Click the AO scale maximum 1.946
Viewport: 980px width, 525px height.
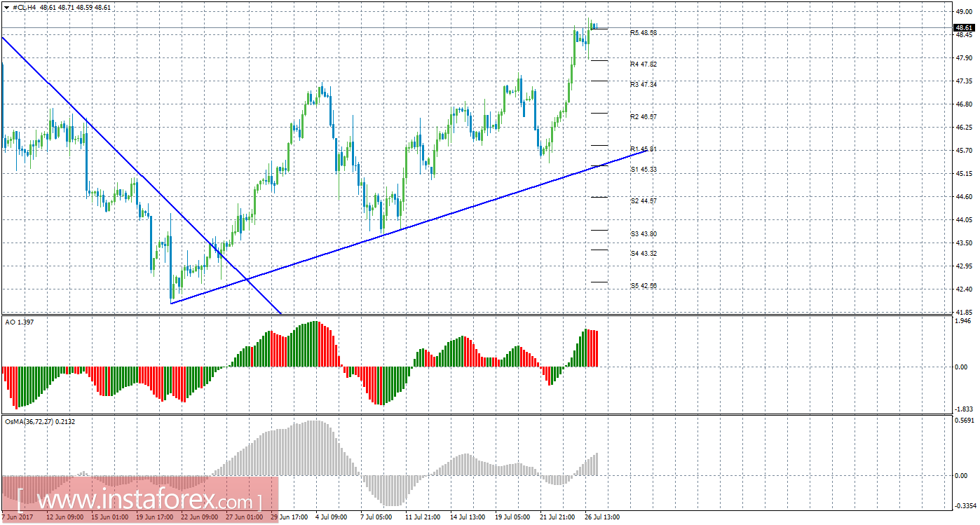click(965, 321)
